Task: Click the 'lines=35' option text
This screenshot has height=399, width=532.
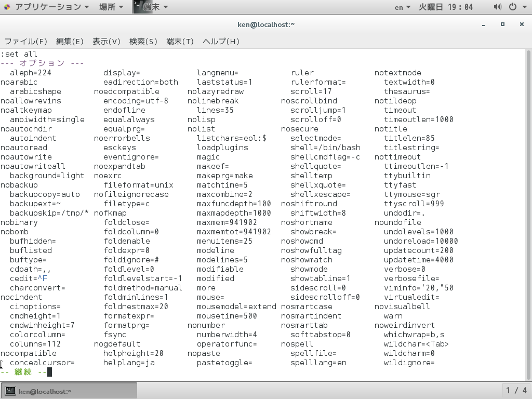Action: click(x=215, y=110)
